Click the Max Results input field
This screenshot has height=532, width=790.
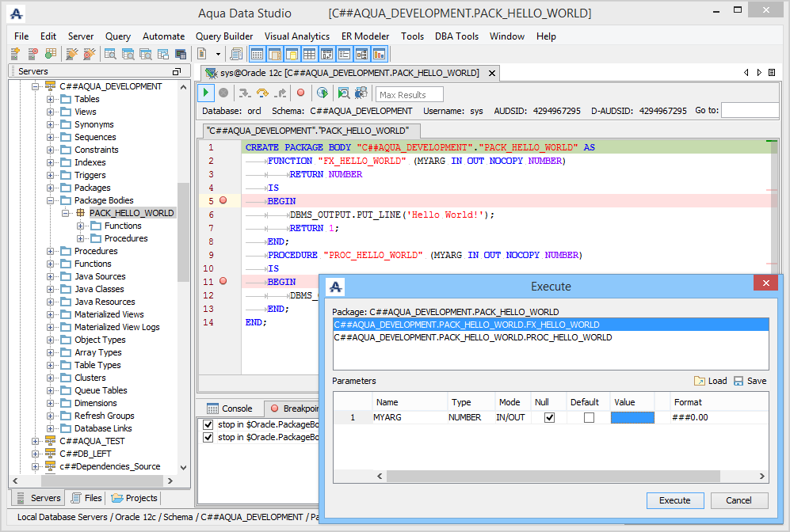tap(409, 95)
